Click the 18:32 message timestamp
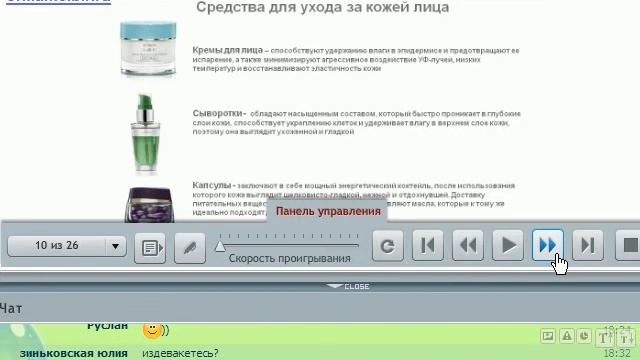Image resolution: width=640 pixels, height=360 pixels. coord(617,353)
